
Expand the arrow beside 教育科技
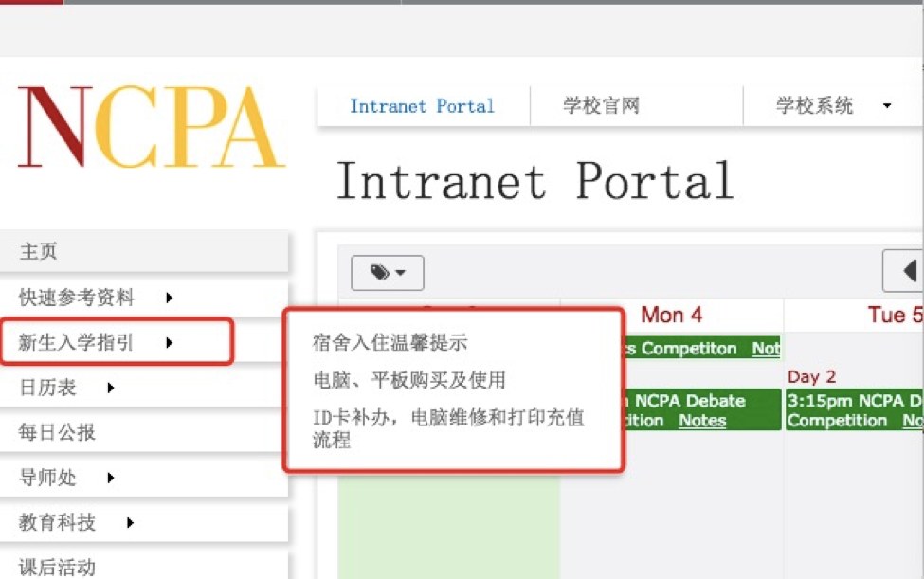tap(130, 522)
